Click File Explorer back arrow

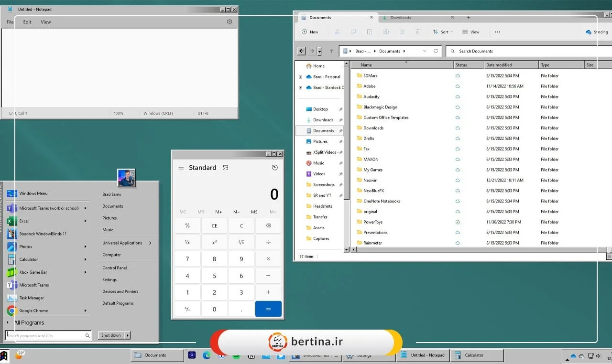pyautogui.click(x=301, y=51)
